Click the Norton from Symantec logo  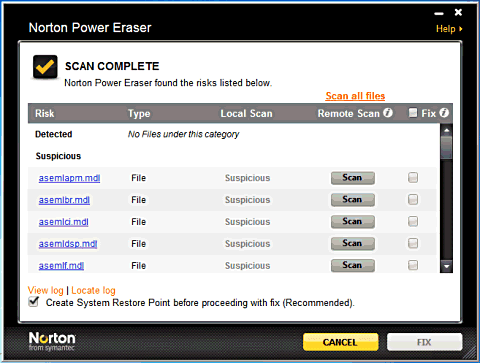pos(52,341)
